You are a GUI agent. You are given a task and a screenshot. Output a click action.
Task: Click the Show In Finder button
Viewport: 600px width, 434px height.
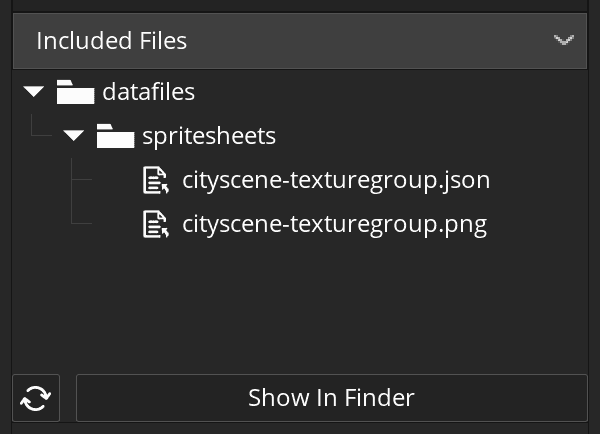[331, 398]
